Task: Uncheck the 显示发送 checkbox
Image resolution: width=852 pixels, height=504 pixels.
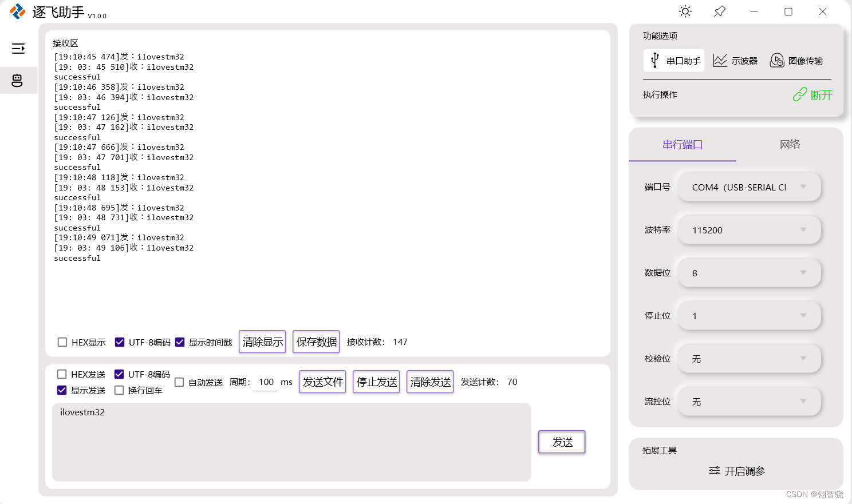Action: pos(62,390)
